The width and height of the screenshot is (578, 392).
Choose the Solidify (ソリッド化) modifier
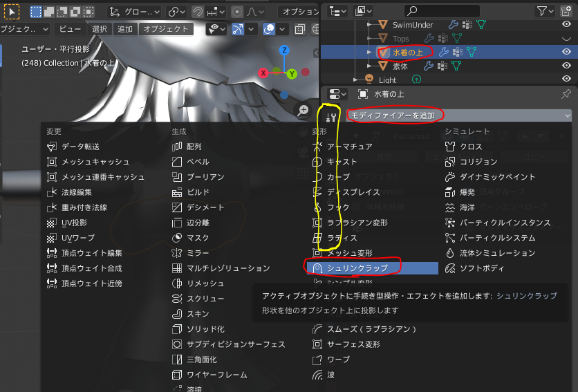click(x=198, y=329)
